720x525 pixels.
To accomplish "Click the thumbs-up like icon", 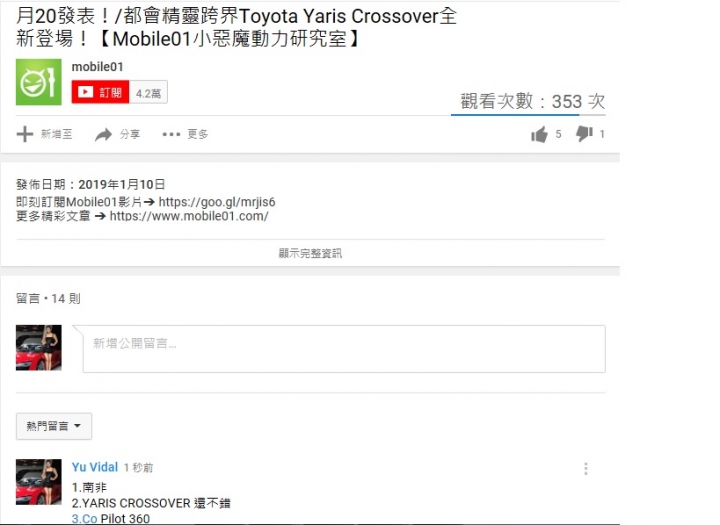I will coord(540,134).
